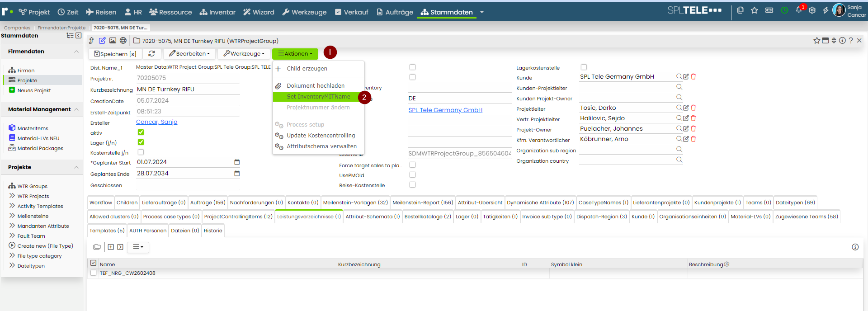Open calendar for Geplantes Ende date
The image size is (868, 311).
tap(237, 174)
